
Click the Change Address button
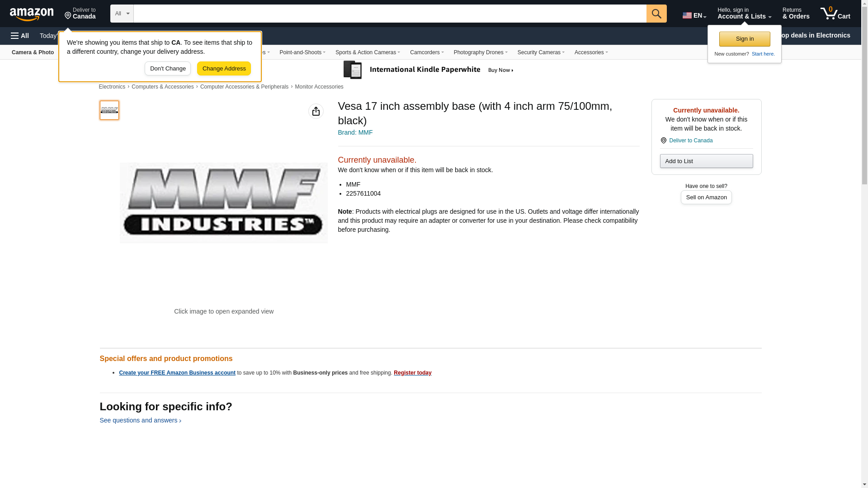point(224,69)
